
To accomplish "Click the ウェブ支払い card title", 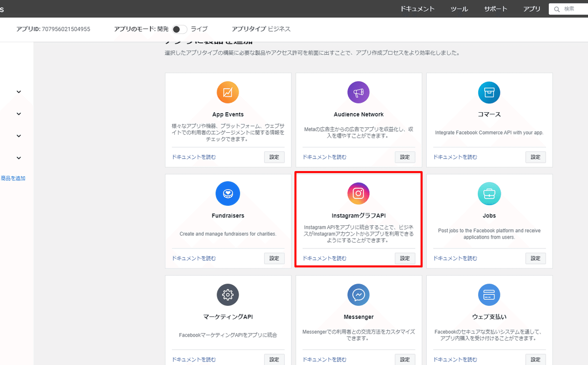I will [x=489, y=316].
